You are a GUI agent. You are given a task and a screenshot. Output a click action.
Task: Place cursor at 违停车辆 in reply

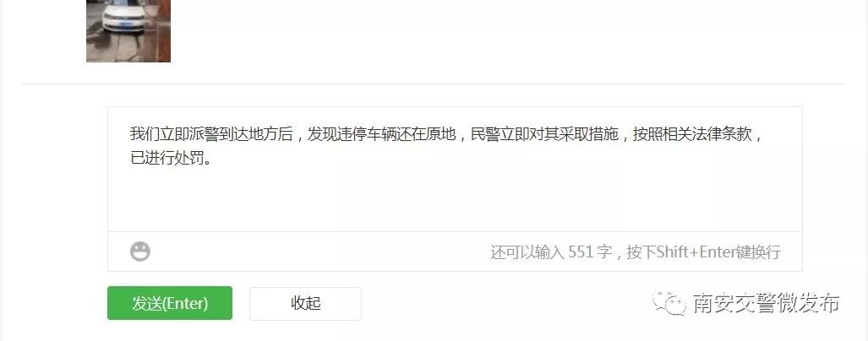click(367, 134)
